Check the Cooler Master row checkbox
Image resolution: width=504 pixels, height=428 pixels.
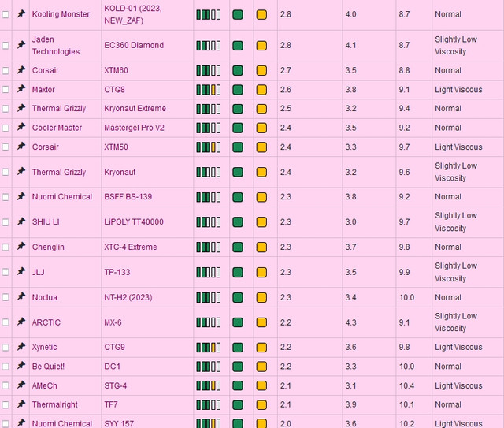pyautogui.click(x=6, y=128)
